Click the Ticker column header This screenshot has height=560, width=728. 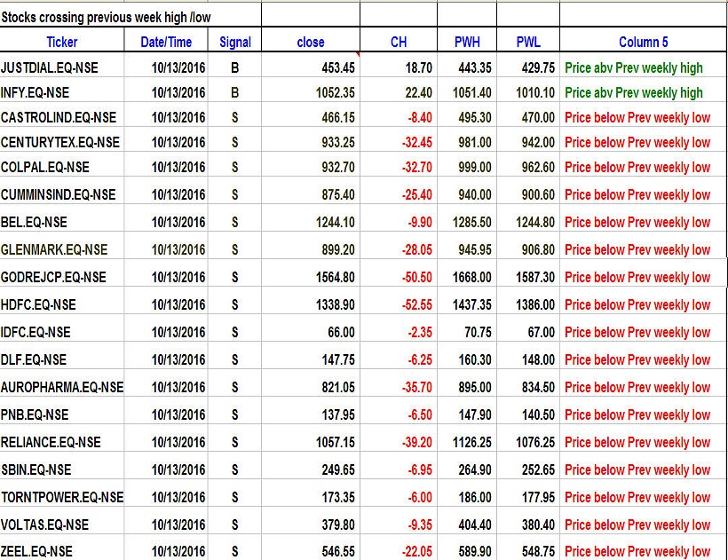(61, 42)
